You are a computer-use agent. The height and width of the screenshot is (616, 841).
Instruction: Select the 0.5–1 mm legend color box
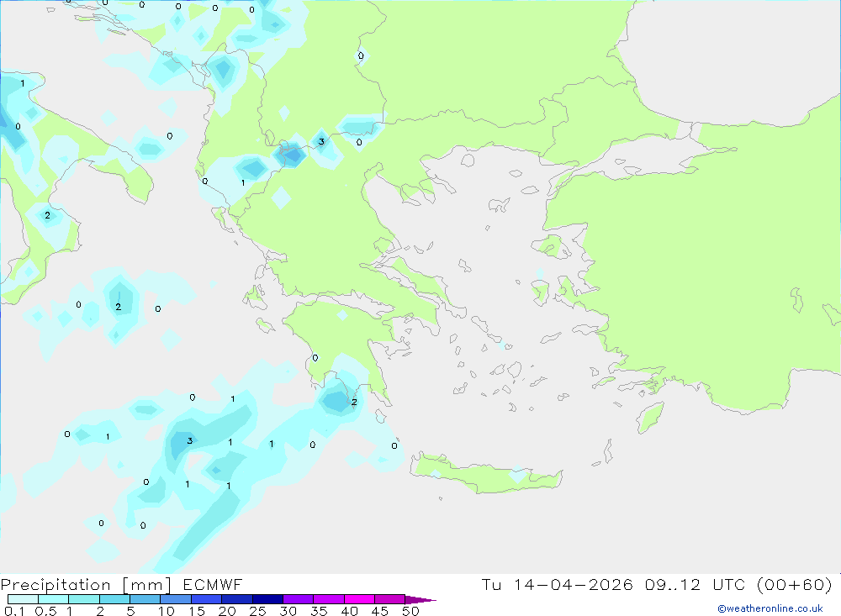point(54,599)
